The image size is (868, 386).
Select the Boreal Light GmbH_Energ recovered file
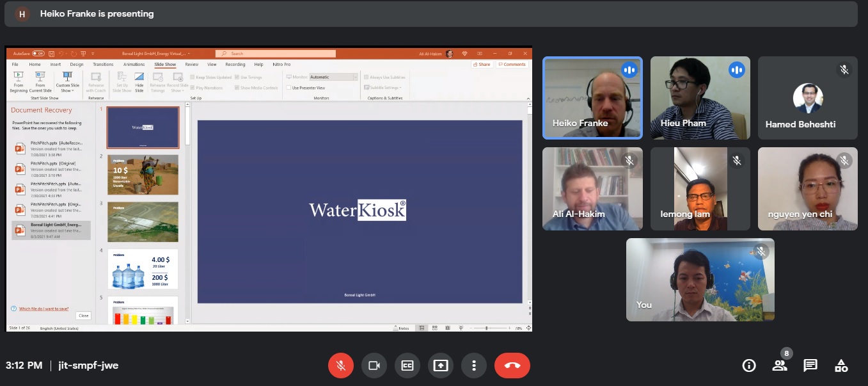(x=51, y=230)
